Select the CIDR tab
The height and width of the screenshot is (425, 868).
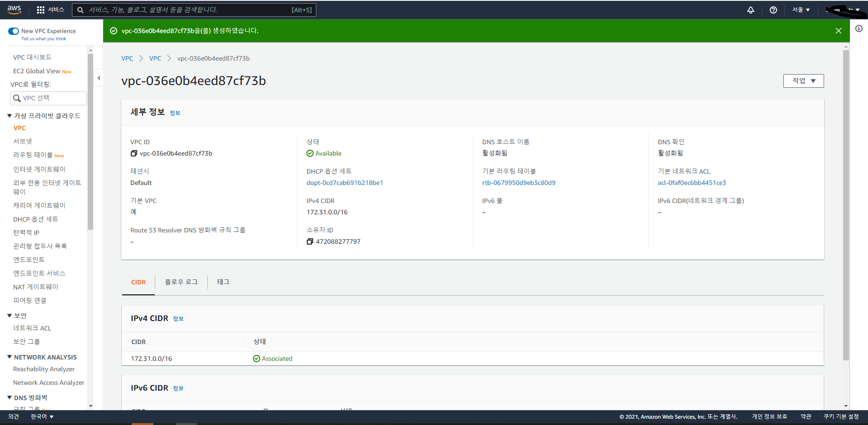coord(138,282)
